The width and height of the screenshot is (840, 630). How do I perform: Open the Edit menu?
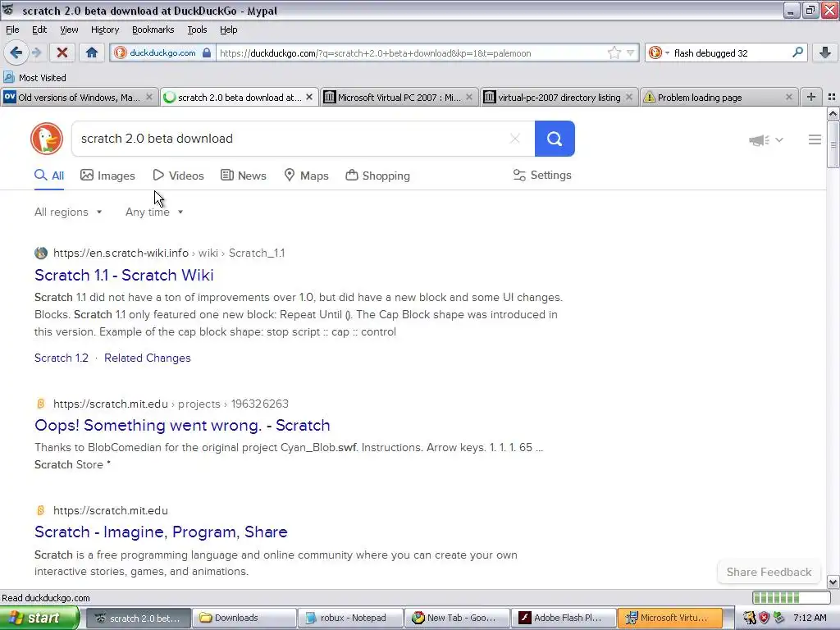[x=39, y=30]
